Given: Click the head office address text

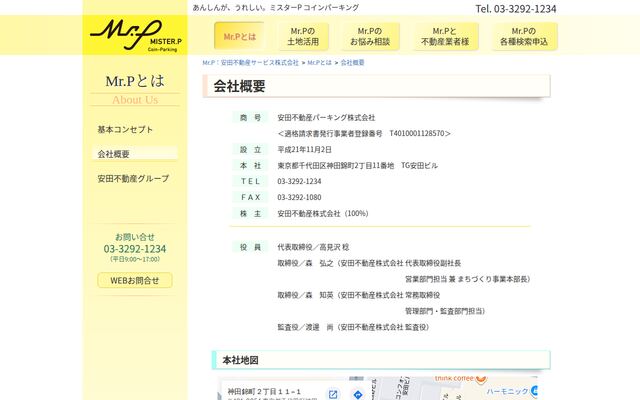Looking at the screenshot, I should pyautogui.click(x=358, y=165).
